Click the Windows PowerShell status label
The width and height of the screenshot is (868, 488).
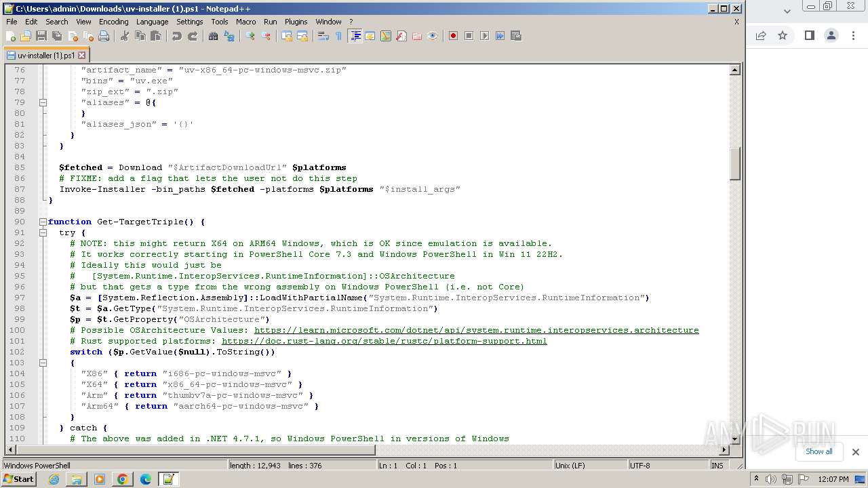tap(37, 466)
